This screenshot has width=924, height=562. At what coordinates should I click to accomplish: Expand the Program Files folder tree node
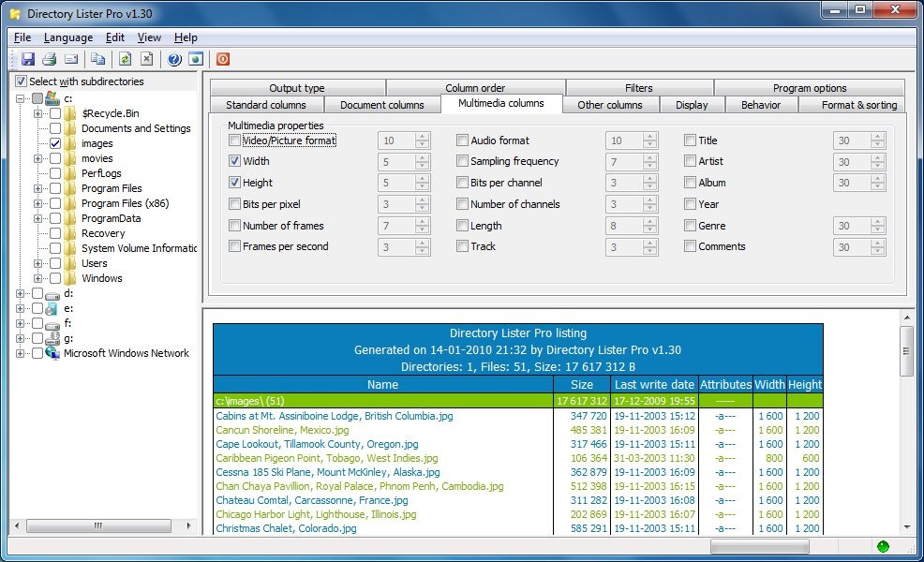coord(38,188)
